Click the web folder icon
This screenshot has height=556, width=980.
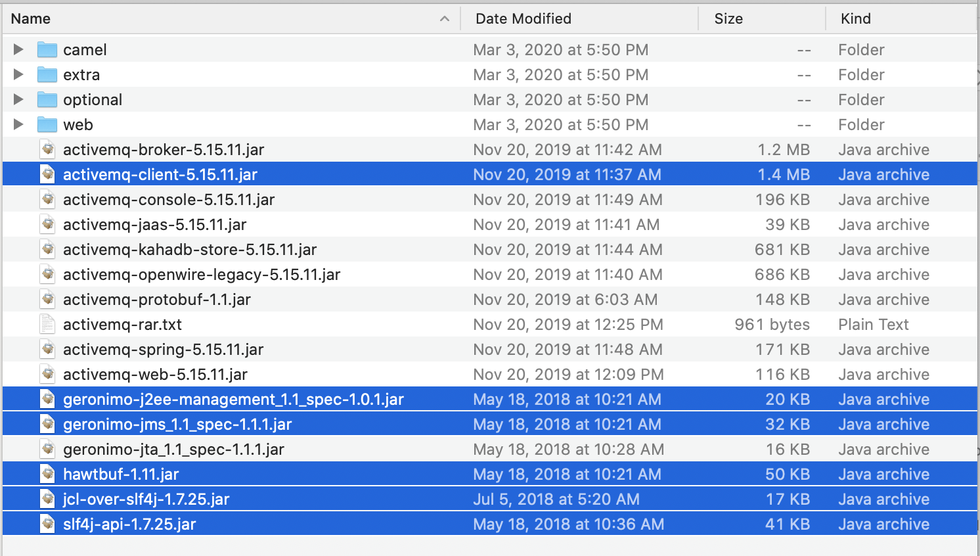pyautogui.click(x=47, y=124)
